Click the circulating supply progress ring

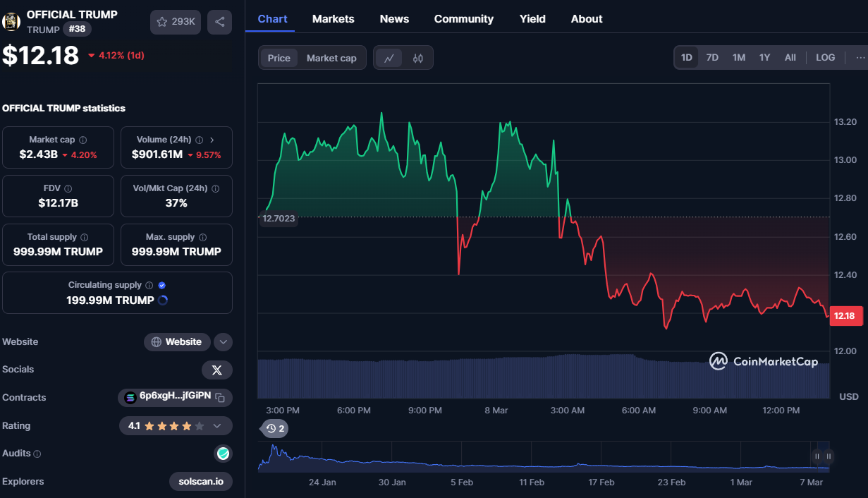(x=163, y=300)
